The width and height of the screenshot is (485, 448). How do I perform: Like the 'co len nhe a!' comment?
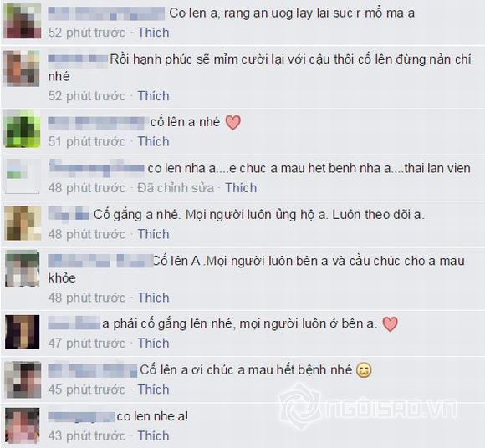click(x=153, y=435)
